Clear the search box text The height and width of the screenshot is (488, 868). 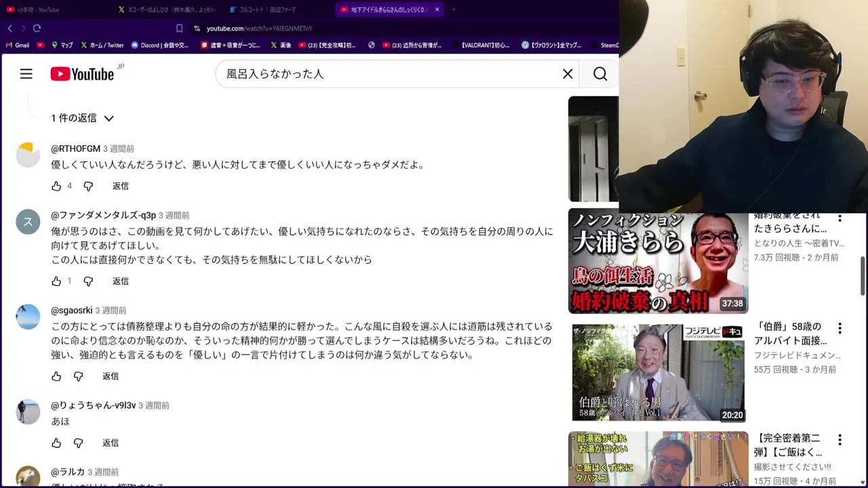click(x=568, y=74)
